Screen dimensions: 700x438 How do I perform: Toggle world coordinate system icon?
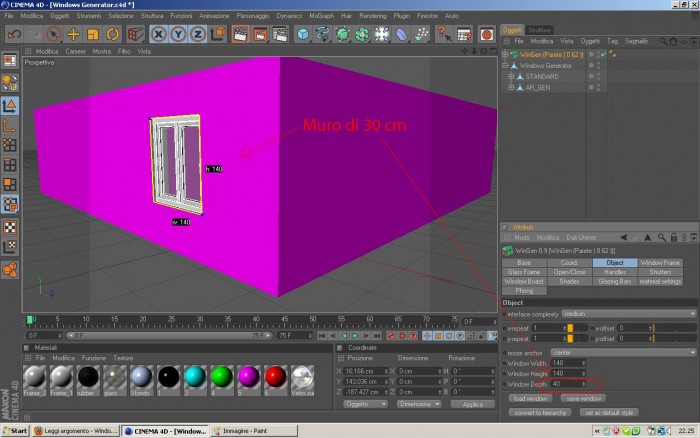pyautogui.click(x=218, y=34)
